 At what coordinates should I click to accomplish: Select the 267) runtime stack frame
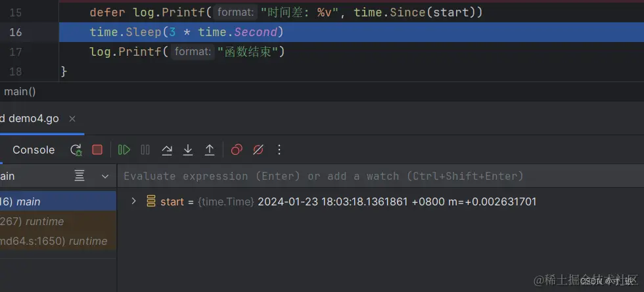click(x=58, y=222)
